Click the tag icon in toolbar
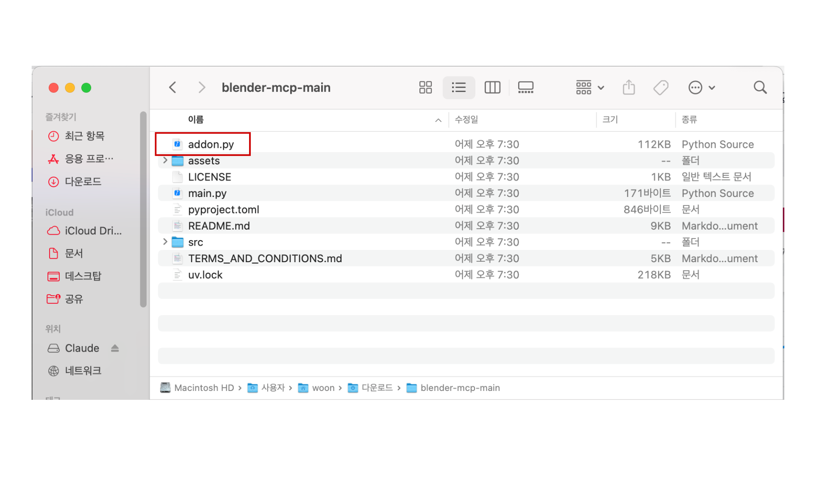Image resolution: width=816 pixels, height=504 pixels. 661,88
